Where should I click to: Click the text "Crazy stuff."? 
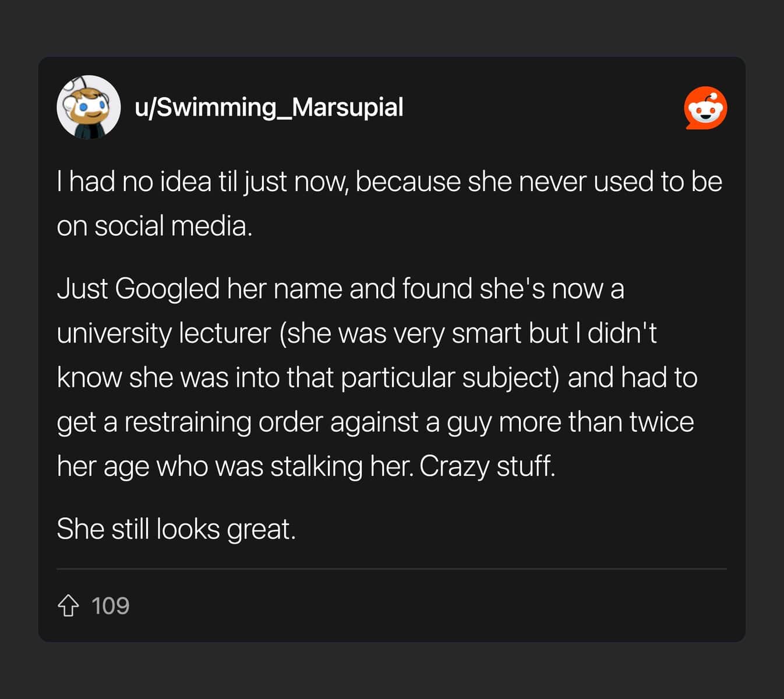pyautogui.click(x=487, y=466)
